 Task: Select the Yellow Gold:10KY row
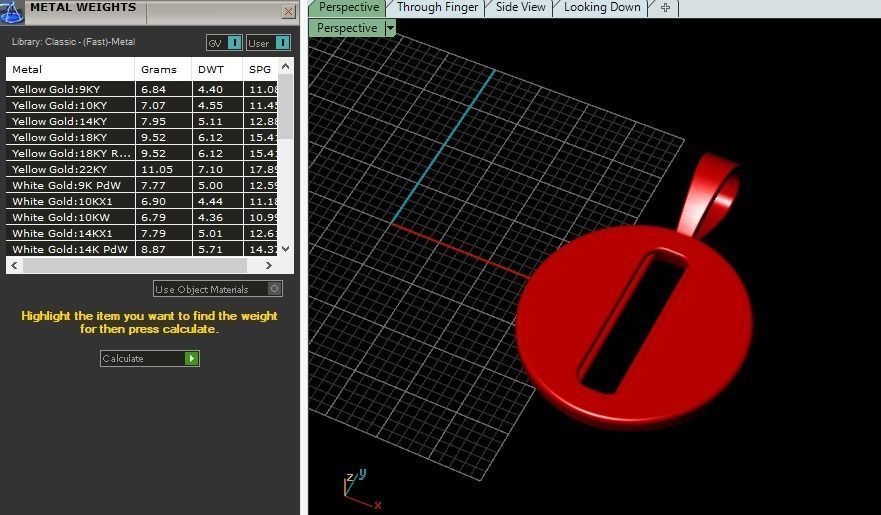click(x=142, y=105)
